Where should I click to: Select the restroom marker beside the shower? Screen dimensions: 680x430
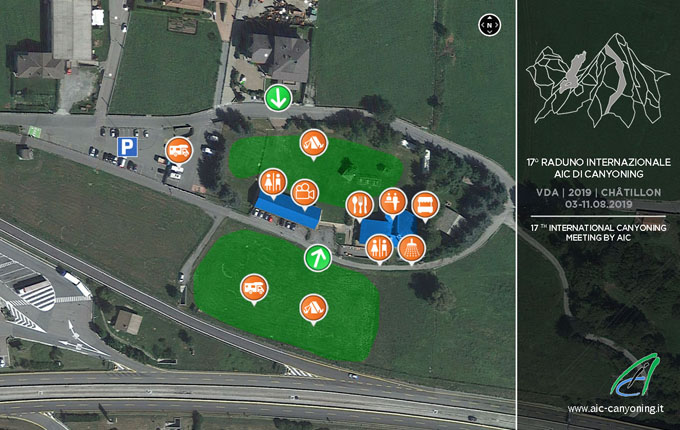(379, 249)
